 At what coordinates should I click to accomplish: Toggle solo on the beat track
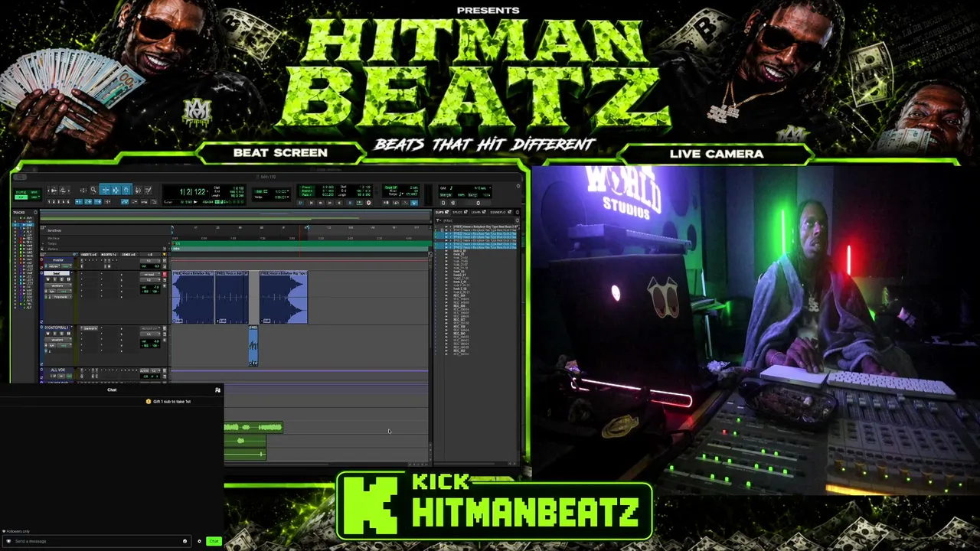pos(62,279)
